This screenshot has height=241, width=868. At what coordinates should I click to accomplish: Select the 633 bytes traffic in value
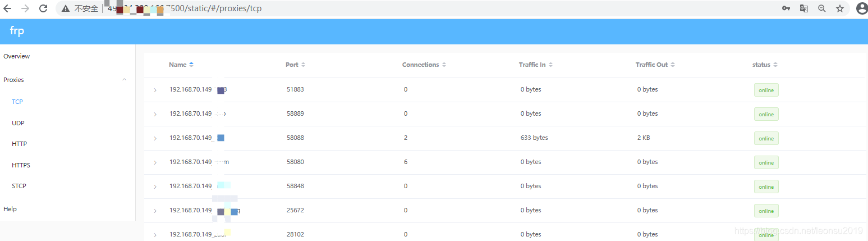point(534,138)
